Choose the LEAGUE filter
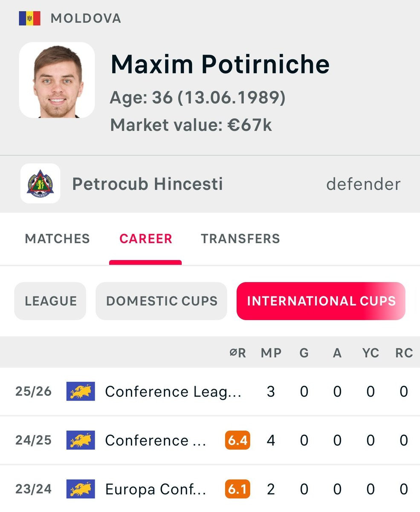420x512 pixels. tap(50, 301)
